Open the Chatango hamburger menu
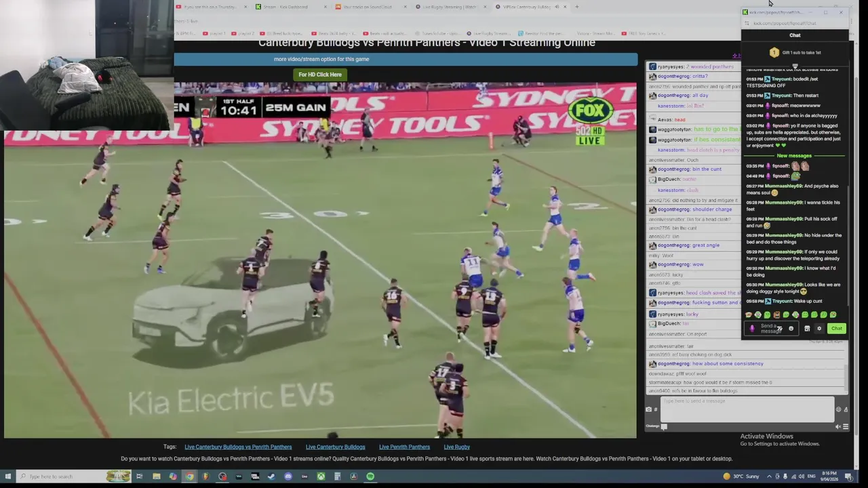868x488 pixels. (x=846, y=427)
